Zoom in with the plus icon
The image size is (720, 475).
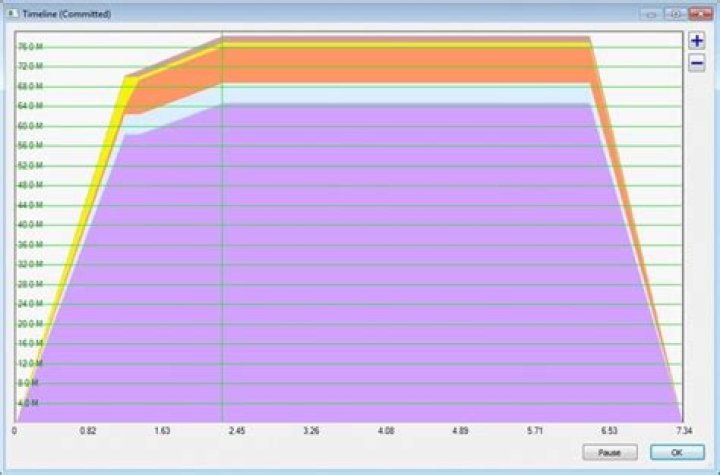(x=697, y=41)
